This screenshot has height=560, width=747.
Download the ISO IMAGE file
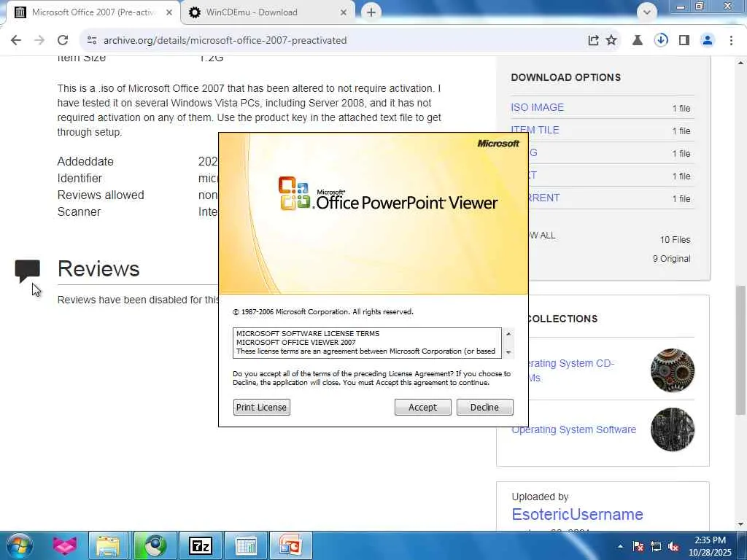point(537,108)
